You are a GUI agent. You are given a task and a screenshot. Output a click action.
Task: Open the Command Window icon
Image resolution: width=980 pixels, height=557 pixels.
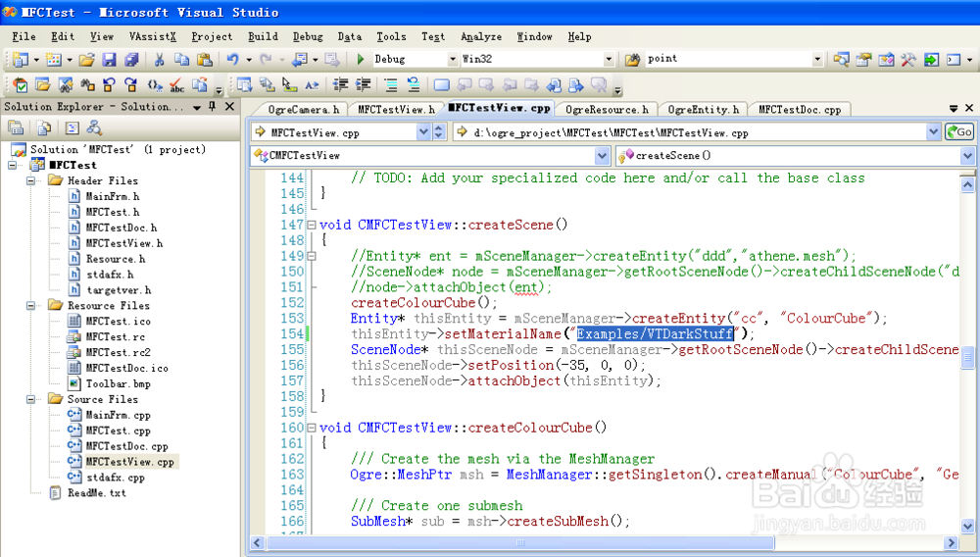(954, 60)
